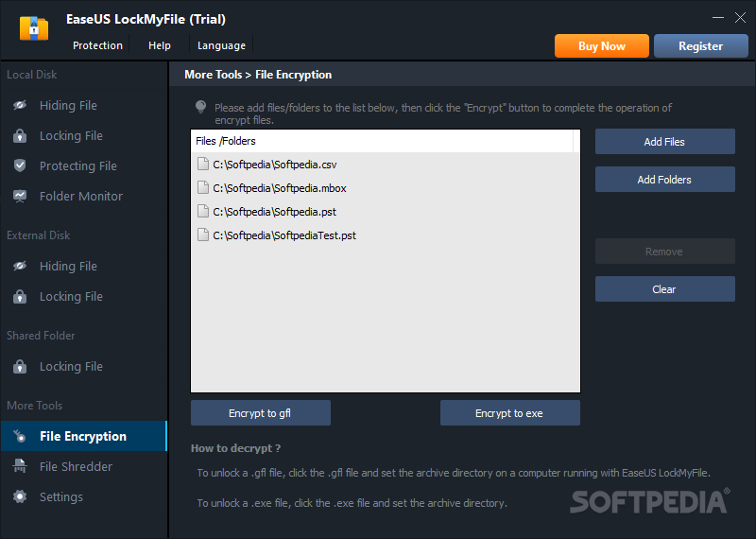This screenshot has width=756, height=539.
Task: Click the Files /Folders column header
Action: 383,141
